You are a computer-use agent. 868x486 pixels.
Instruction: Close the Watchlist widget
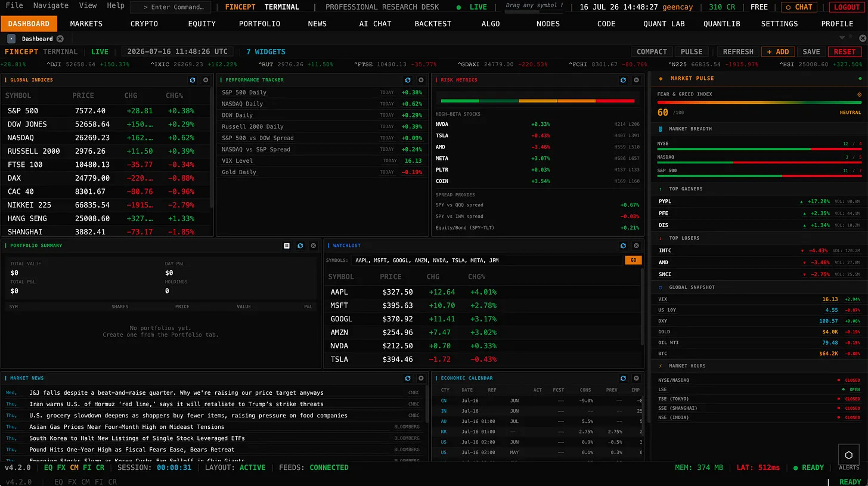point(636,246)
